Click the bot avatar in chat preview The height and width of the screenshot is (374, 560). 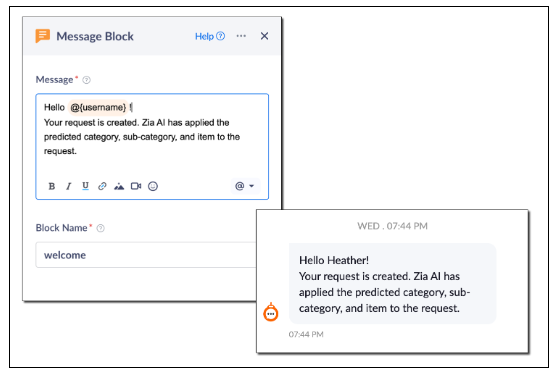[271, 312]
